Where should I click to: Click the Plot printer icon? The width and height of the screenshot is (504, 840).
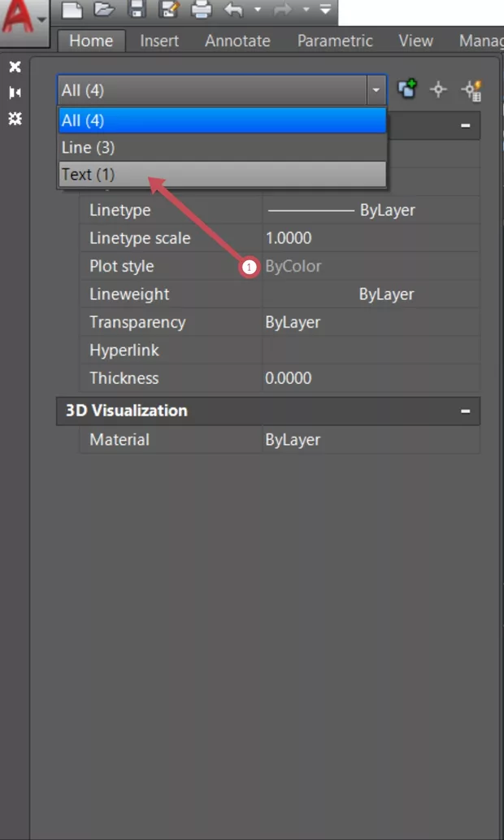coord(202,9)
